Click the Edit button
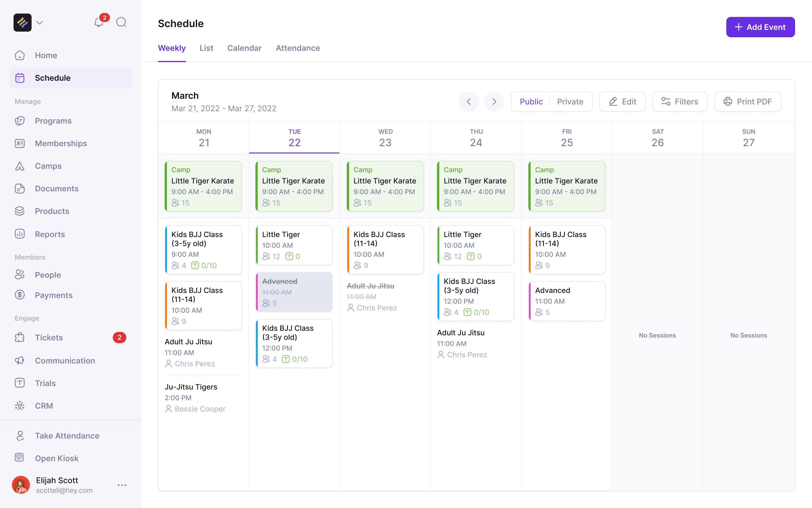Screen dimensions: 812x508 [623, 102]
